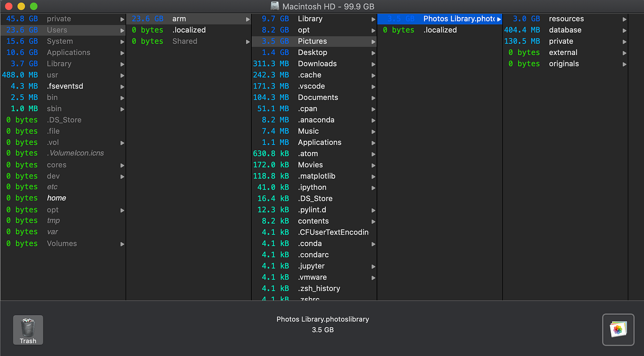Select the 0 bytes .DS_Store in first column
The height and width of the screenshot is (356, 644).
tap(63, 120)
